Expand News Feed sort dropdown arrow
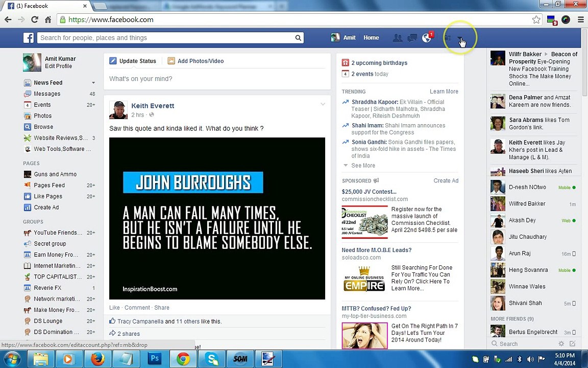 (x=93, y=83)
